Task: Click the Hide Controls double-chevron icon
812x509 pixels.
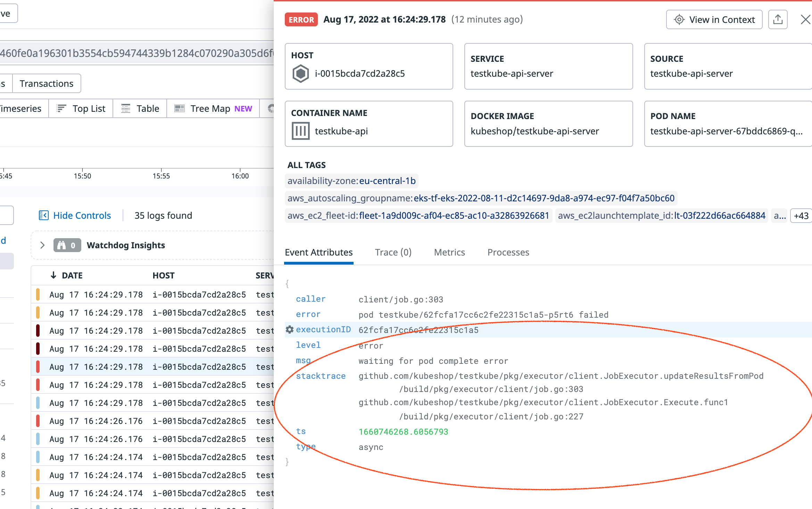Action: coord(44,215)
